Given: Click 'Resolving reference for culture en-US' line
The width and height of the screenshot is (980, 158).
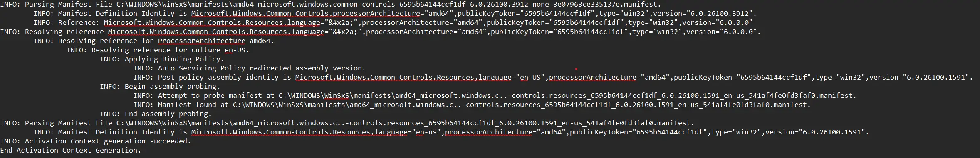Looking at the screenshot, I should tap(158, 50).
